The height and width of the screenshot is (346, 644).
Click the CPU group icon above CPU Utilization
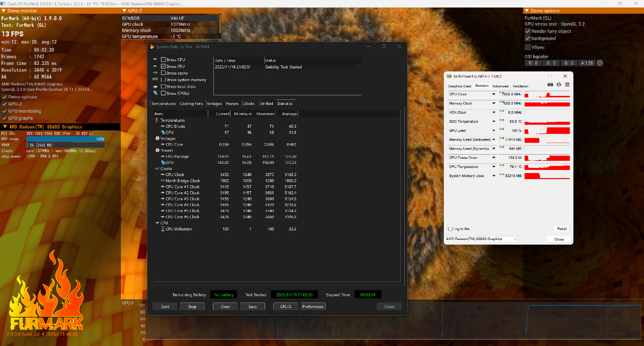[157, 223]
